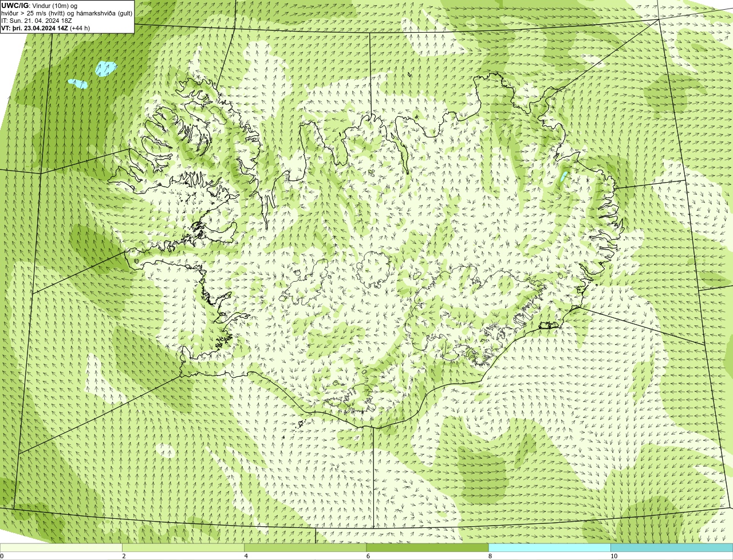Click the title line "UWC/IG: Vindur (10m) og"

click(x=39, y=5)
